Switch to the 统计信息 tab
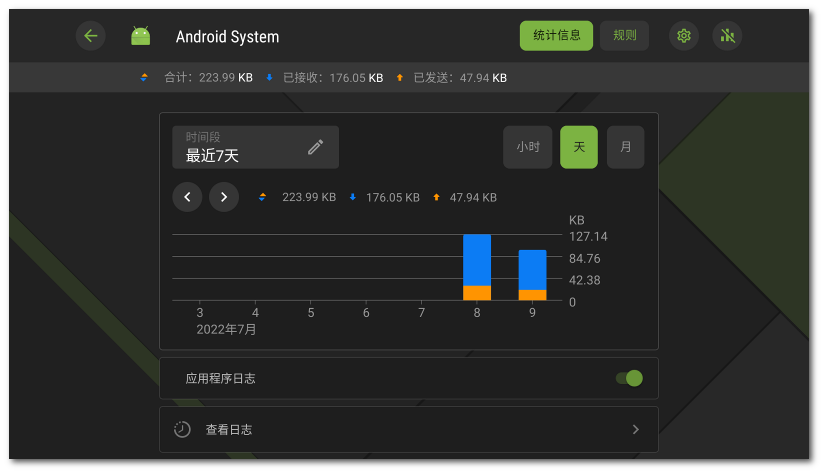Image resolution: width=824 pixels, height=474 pixels. tap(557, 36)
